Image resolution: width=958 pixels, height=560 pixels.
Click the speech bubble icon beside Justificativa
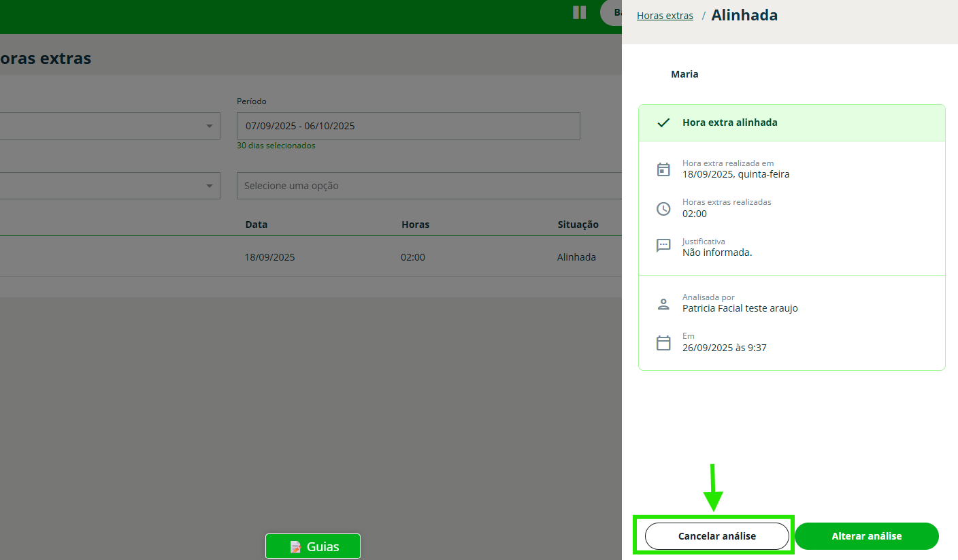(x=663, y=246)
